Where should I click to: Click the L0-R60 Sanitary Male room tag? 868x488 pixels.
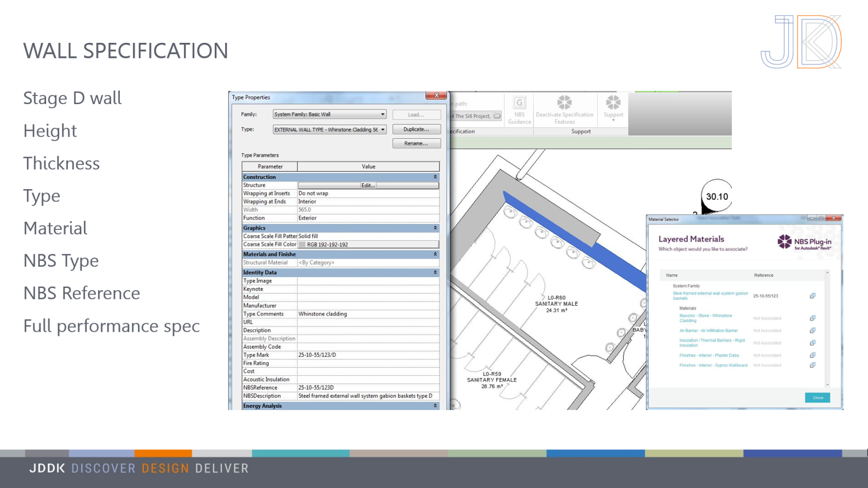click(557, 304)
